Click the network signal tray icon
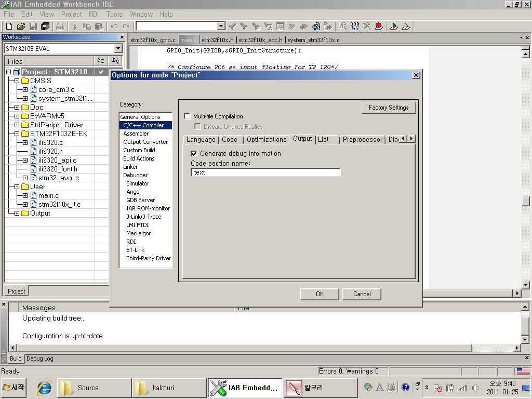The height and width of the screenshot is (399, 532). pyautogui.click(x=463, y=388)
